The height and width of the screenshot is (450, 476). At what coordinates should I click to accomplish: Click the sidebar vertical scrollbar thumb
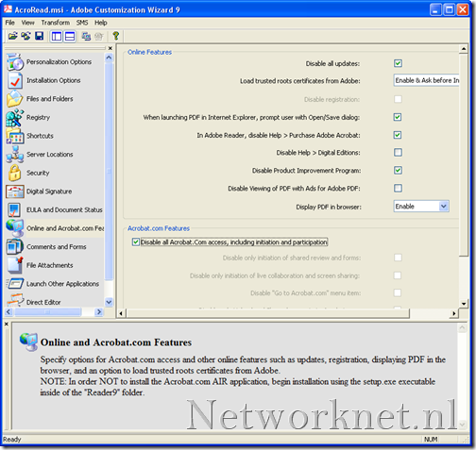click(109, 172)
